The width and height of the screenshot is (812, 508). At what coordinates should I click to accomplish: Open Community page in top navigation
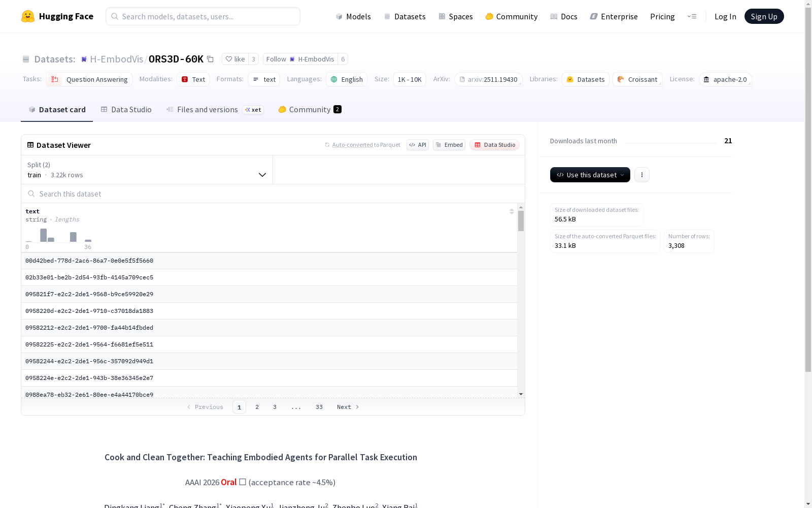[512, 16]
